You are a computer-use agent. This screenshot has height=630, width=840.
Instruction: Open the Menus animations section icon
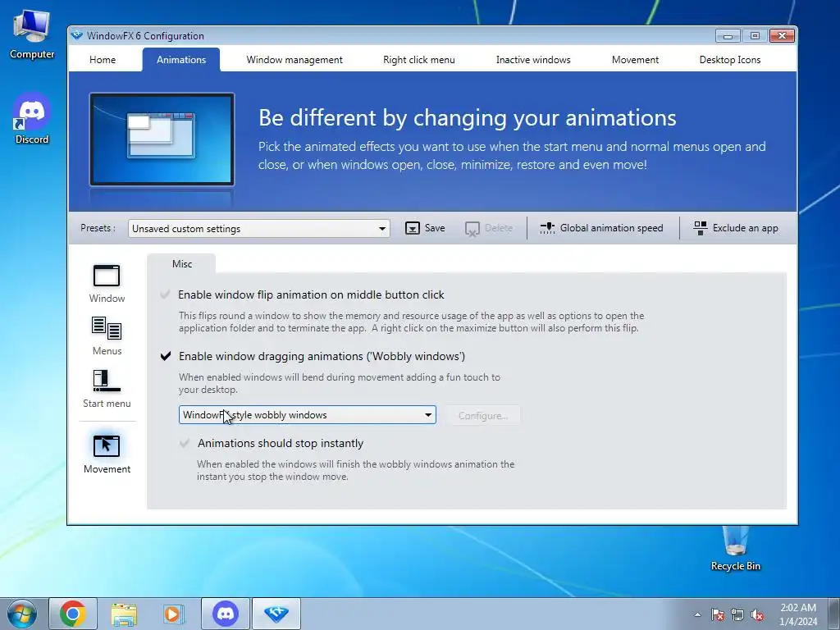pos(107,328)
